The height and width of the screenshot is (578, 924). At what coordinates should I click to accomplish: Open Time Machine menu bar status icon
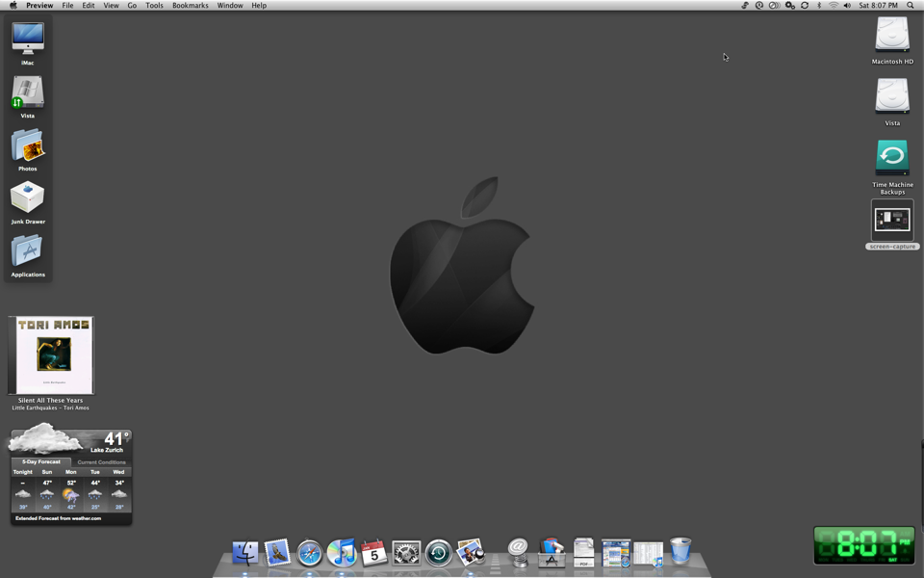(x=759, y=6)
